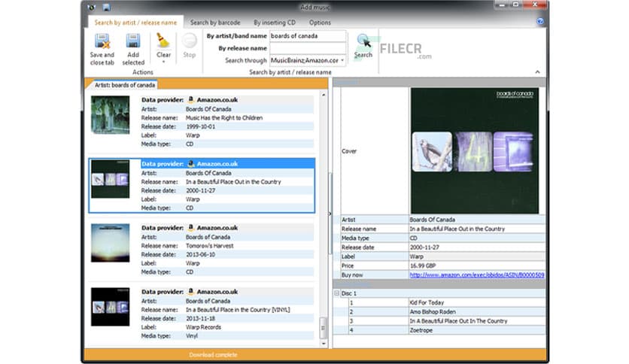Select the Tomorrow's Harvest album thumbnail
Image resolution: width=629 pixels, height=364 pixels.
coord(110,242)
